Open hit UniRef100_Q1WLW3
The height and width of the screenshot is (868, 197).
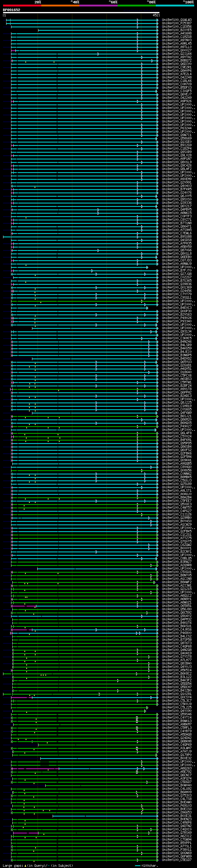(x=177, y=20)
